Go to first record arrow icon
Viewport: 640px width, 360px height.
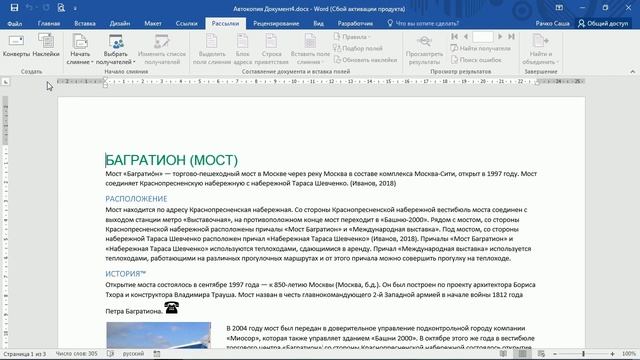pos(455,37)
